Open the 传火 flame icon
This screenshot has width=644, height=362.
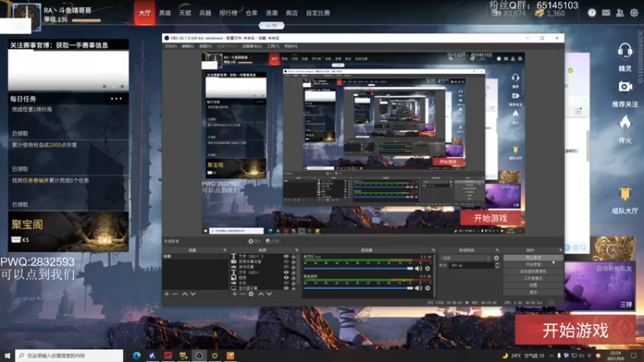pyautogui.click(x=625, y=122)
